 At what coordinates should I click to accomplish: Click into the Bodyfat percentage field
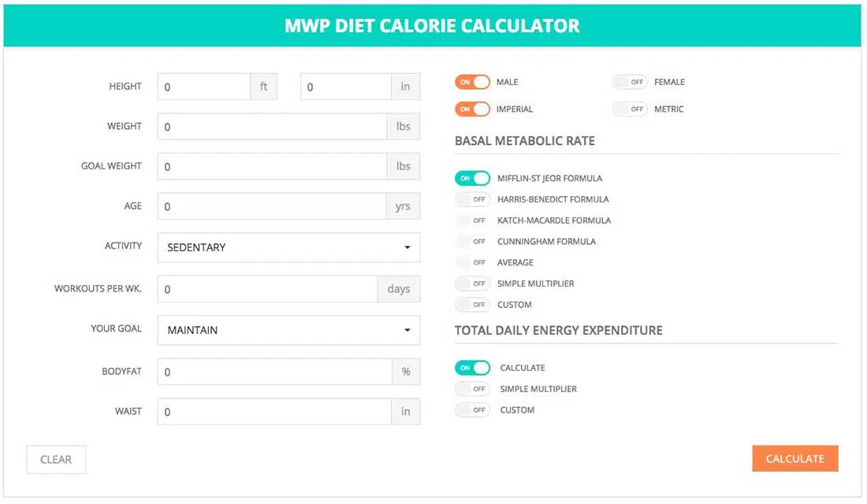click(x=274, y=372)
